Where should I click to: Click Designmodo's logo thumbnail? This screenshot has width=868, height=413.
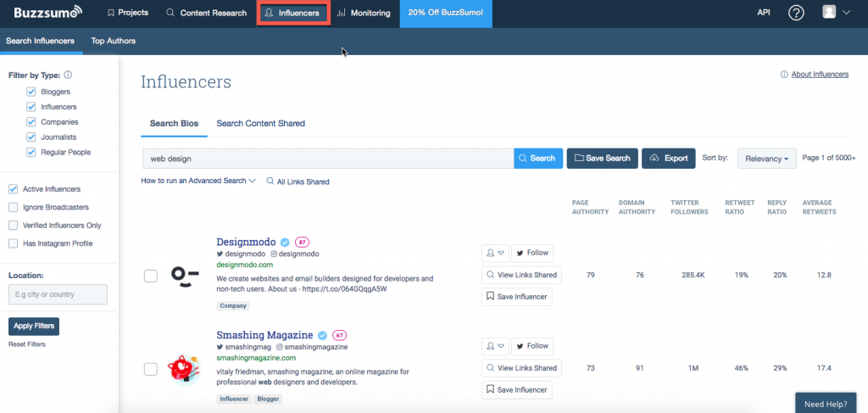(185, 276)
